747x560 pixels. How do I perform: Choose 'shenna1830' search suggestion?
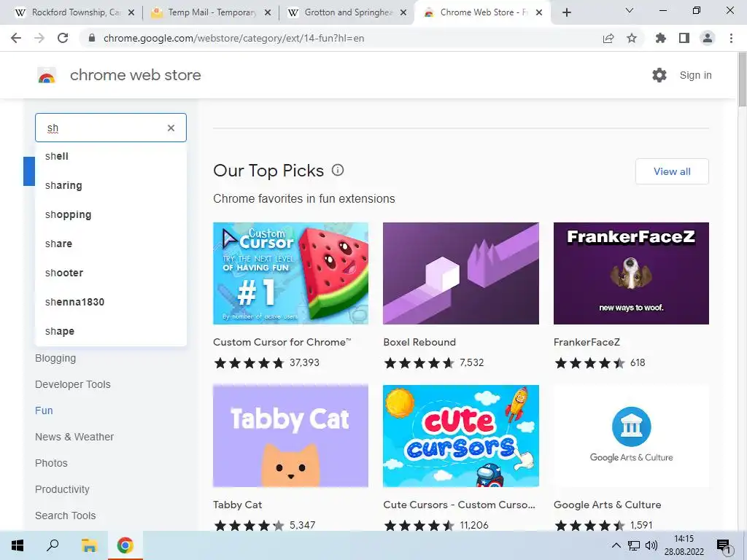[111, 302]
